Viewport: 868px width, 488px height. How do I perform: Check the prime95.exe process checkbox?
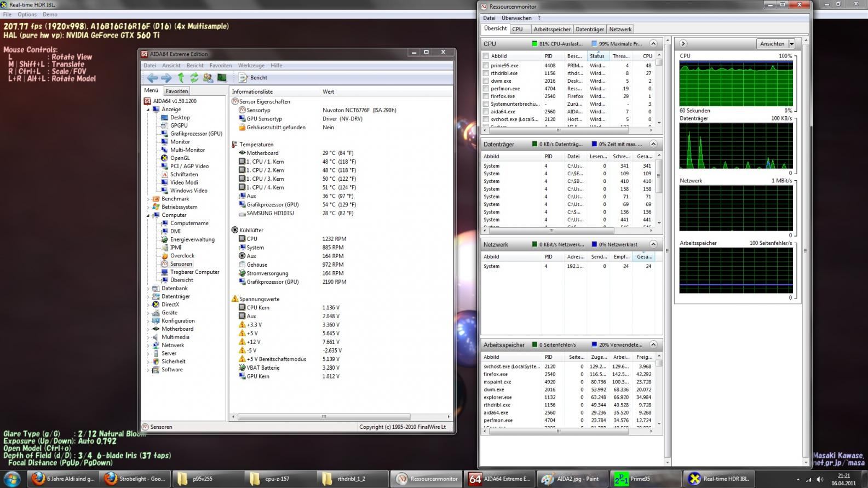click(x=486, y=65)
